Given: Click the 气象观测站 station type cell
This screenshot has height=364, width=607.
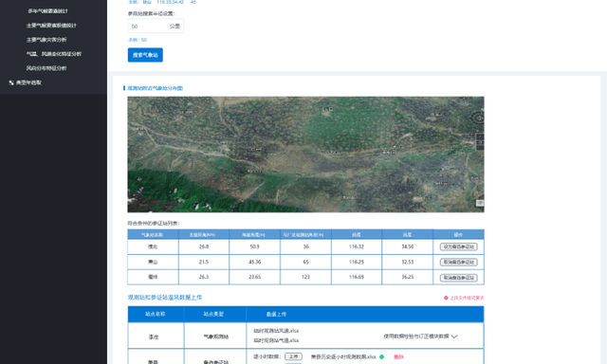Looking at the screenshot, I should point(215,337).
